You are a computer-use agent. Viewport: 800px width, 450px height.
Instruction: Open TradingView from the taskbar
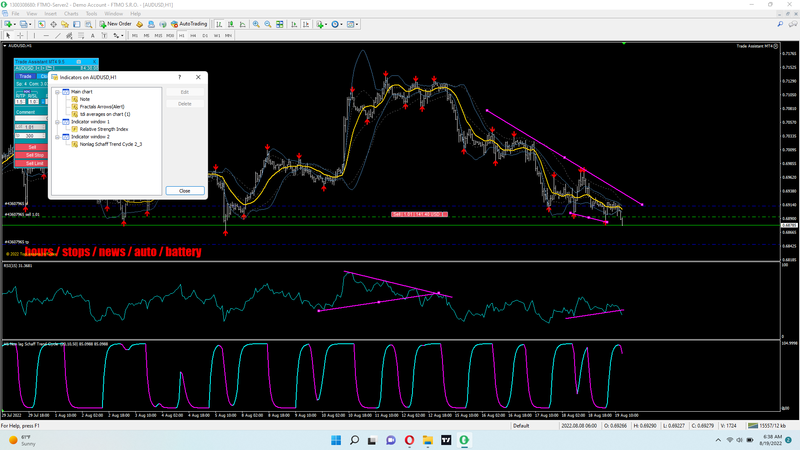[x=446, y=440]
